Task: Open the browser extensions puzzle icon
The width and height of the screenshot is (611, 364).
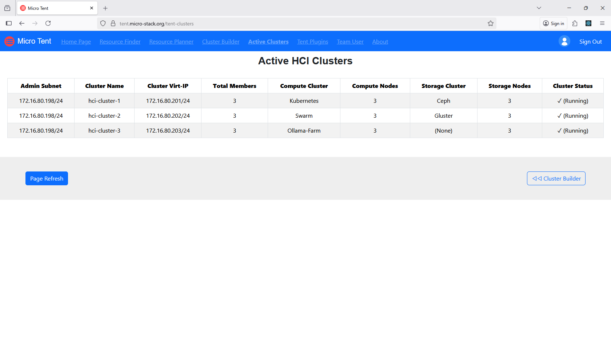Action: (575, 24)
